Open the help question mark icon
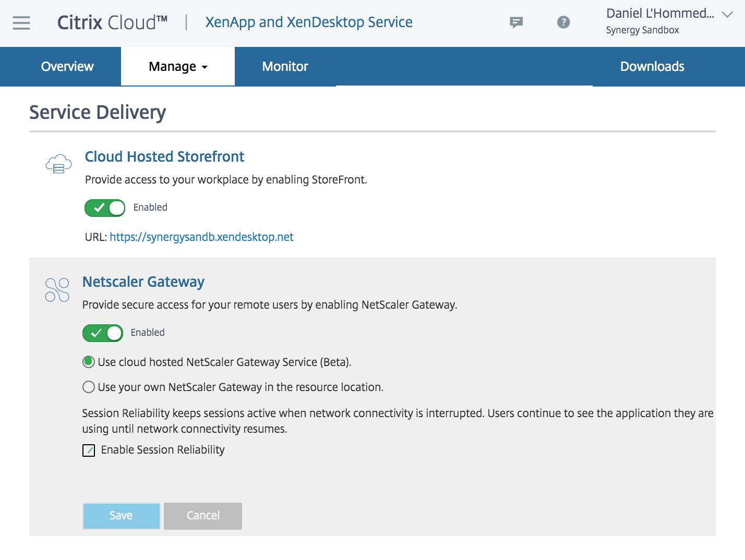Image resolution: width=745 pixels, height=560 pixels. pyautogui.click(x=563, y=22)
